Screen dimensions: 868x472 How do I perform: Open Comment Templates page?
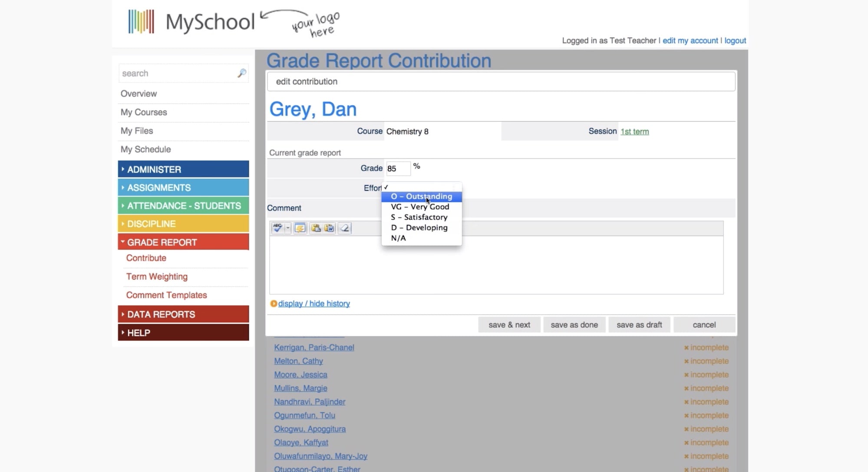pos(166,295)
